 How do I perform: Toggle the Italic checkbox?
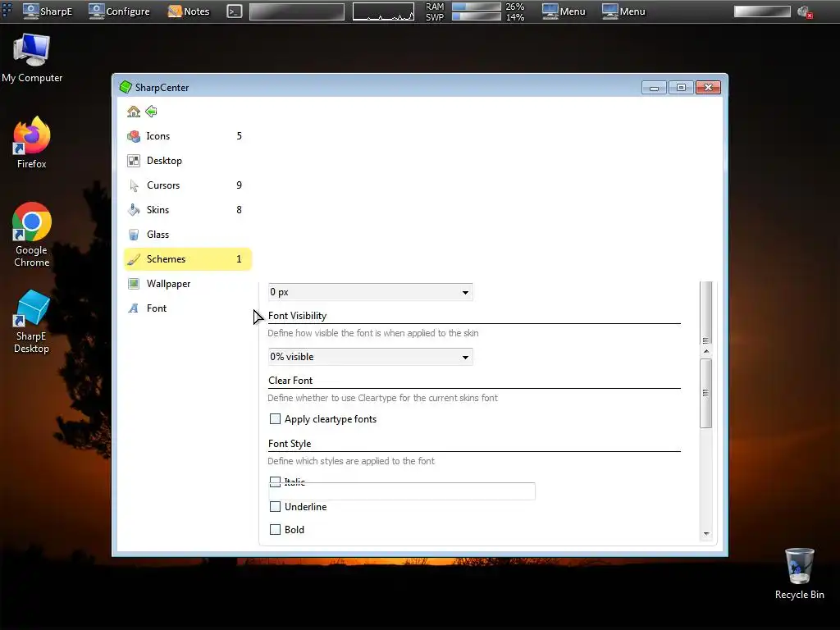pos(275,482)
